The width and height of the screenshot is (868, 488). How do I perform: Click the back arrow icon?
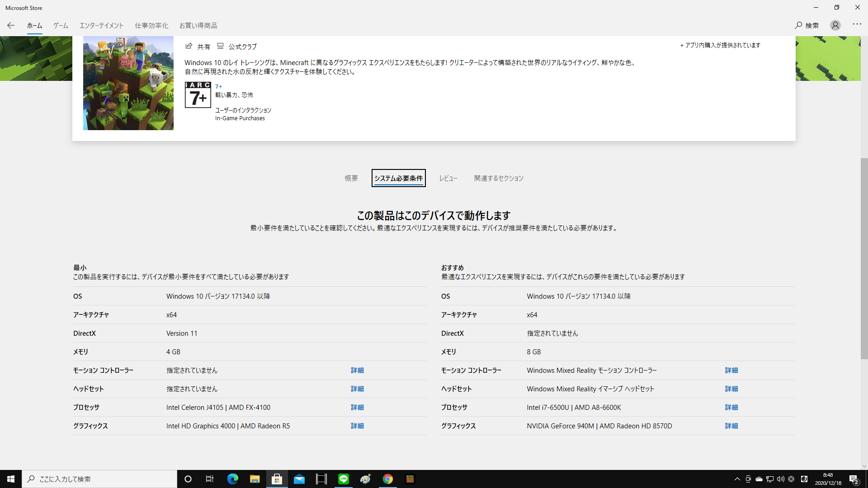click(11, 25)
